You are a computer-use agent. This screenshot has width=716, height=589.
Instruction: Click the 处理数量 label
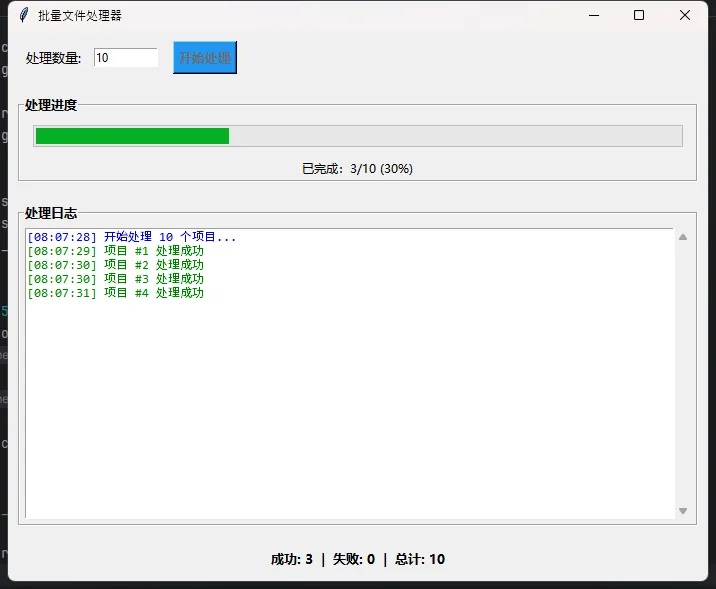pos(54,58)
